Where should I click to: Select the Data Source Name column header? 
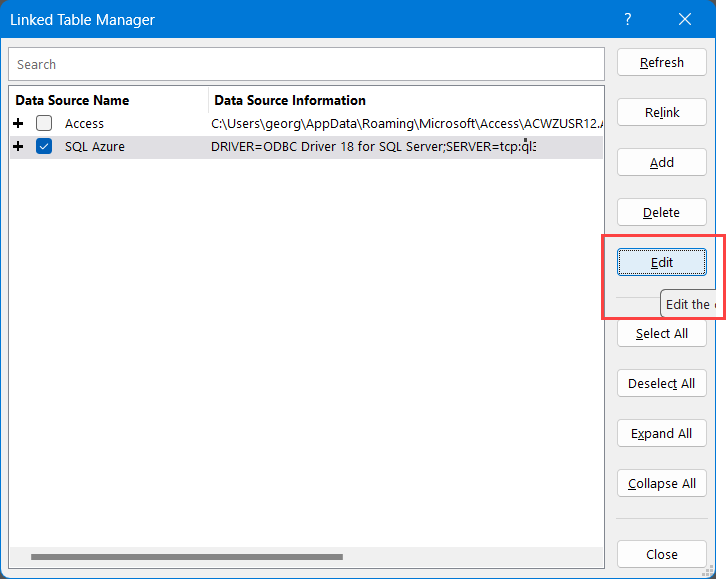click(72, 100)
